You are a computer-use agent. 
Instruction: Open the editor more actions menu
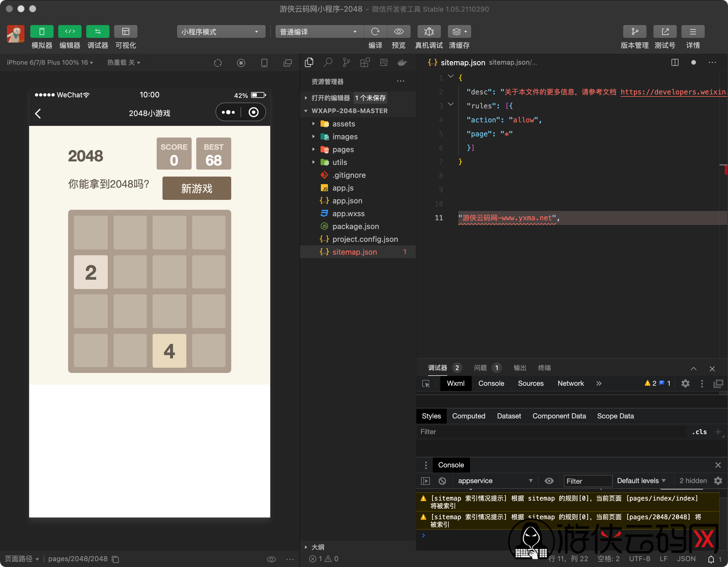coord(712,62)
